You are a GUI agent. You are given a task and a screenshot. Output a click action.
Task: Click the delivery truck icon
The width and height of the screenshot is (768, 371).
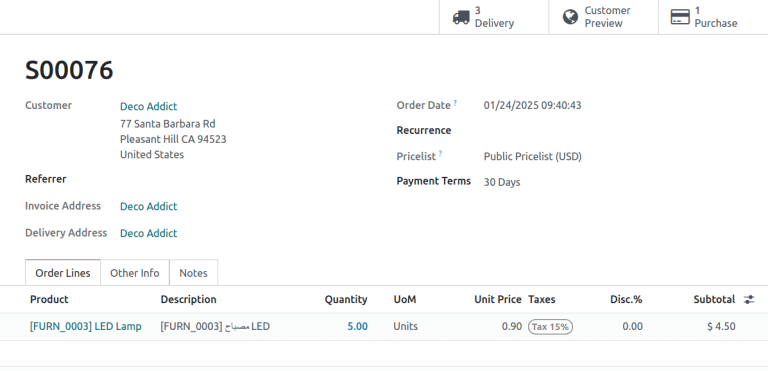click(x=461, y=17)
